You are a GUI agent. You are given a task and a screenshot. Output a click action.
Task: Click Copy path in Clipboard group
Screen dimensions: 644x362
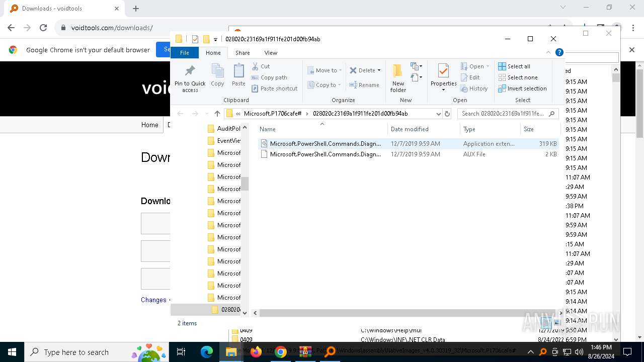click(269, 77)
